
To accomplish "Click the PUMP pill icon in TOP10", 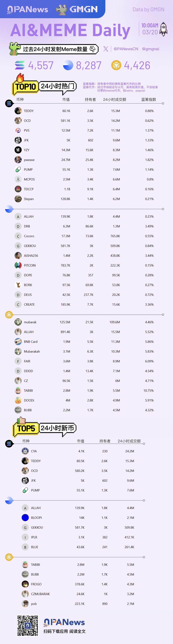I will pyautogui.click(x=18, y=169).
